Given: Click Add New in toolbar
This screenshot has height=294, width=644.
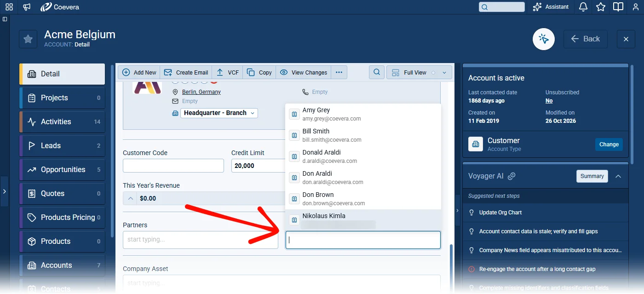Looking at the screenshot, I should click(139, 72).
